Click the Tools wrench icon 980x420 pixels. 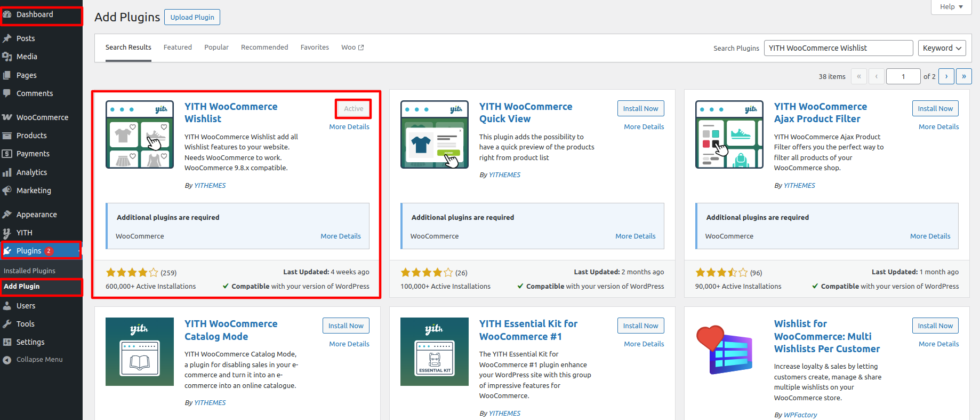7,324
